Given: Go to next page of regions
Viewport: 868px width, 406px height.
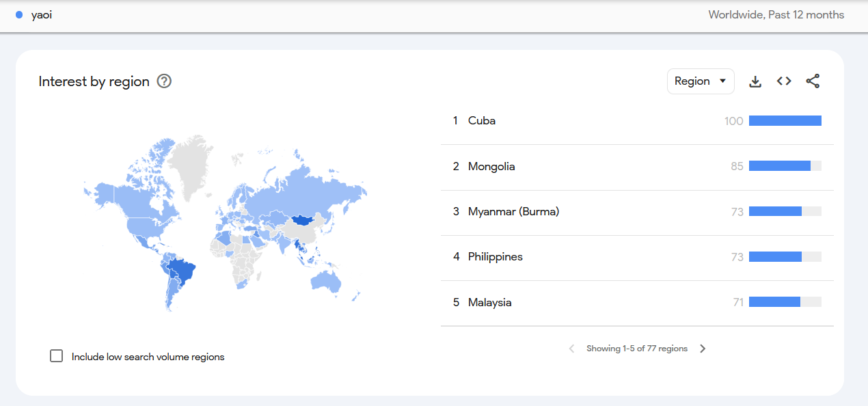Looking at the screenshot, I should (x=703, y=349).
